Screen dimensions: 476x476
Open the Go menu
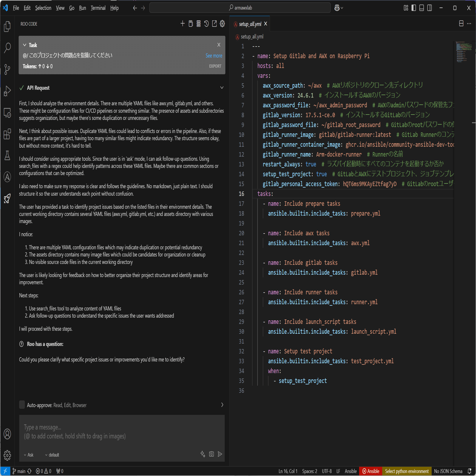[x=72, y=8]
